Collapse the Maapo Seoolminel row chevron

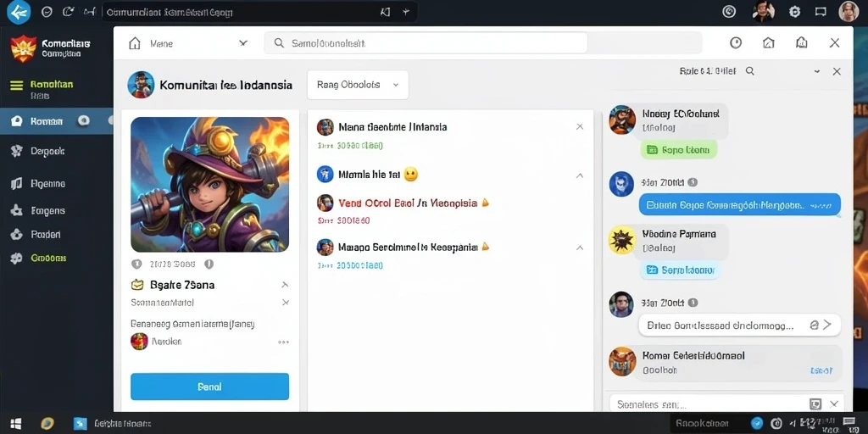click(580, 248)
